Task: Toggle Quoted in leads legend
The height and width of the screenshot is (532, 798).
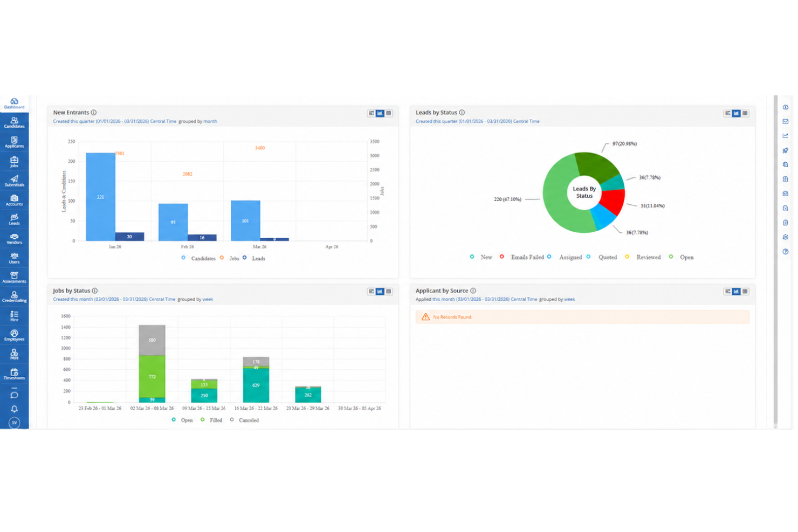Action: pos(602,257)
